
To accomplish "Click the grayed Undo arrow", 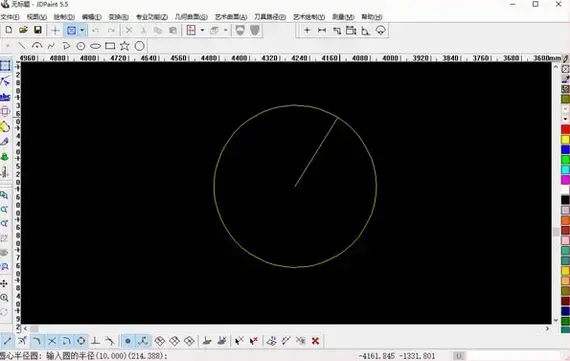I will point(96,31).
